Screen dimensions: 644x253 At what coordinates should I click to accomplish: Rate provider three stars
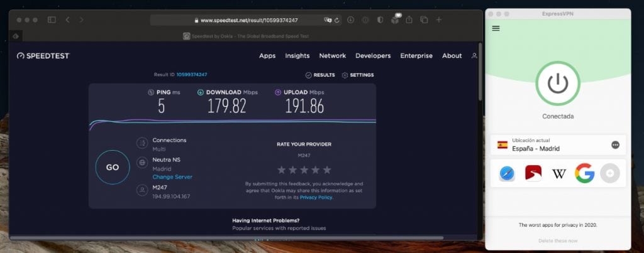304,170
